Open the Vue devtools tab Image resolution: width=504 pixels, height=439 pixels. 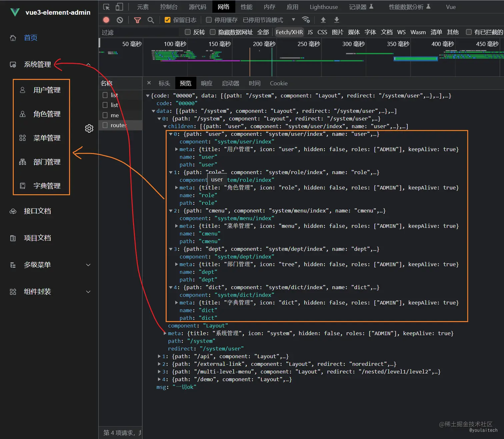click(451, 7)
